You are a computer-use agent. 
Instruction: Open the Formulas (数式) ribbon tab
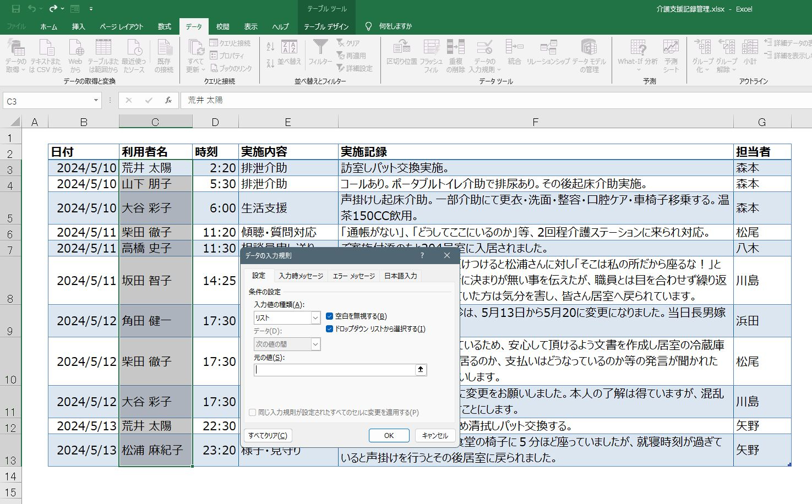pyautogui.click(x=165, y=26)
